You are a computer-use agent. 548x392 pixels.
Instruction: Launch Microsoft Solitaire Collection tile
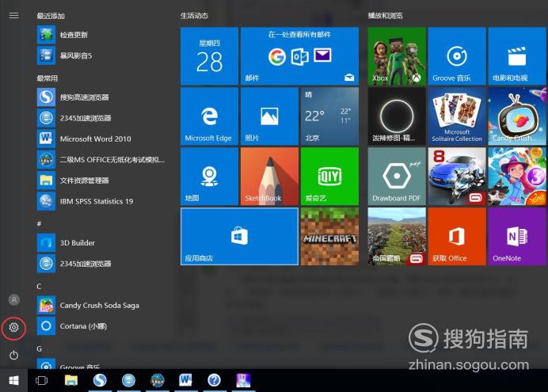tap(457, 116)
